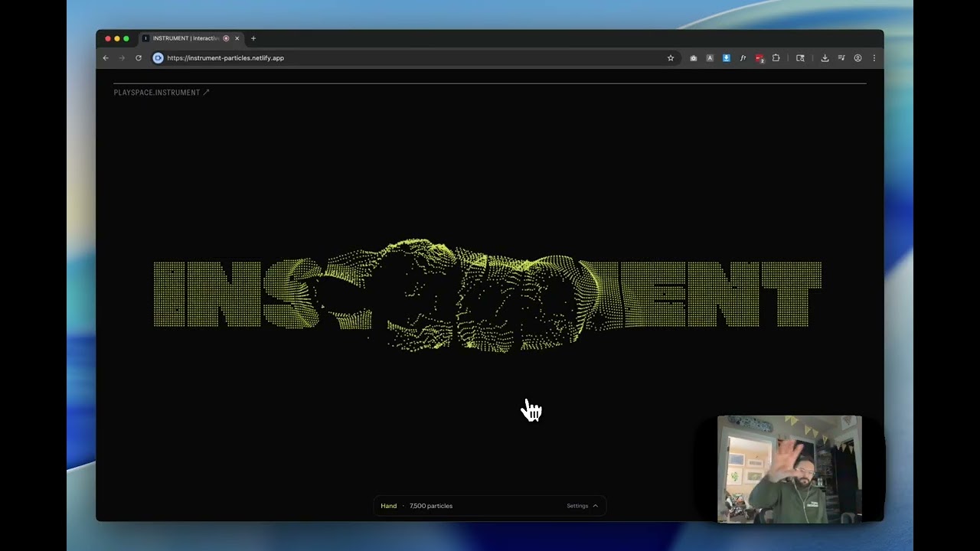View site information icon in address bar
This screenshot has height=551, width=980.
[x=158, y=58]
